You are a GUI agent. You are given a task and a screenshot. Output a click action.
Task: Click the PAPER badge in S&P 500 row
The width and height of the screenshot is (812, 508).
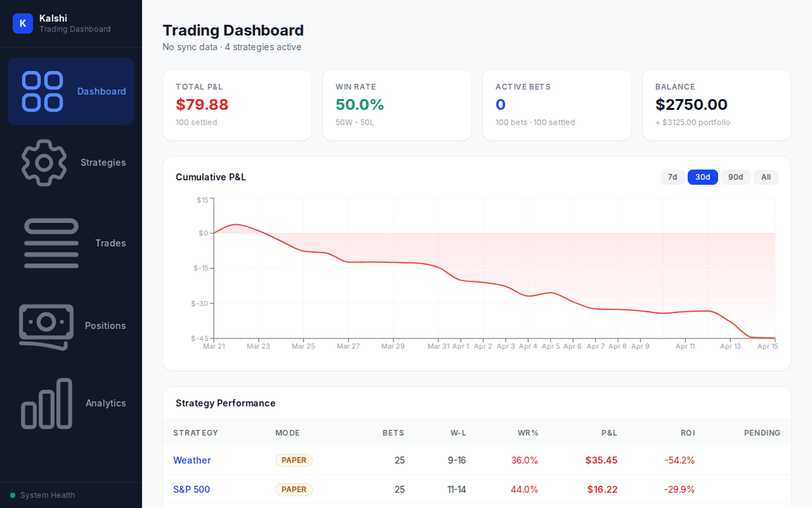pos(294,490)
